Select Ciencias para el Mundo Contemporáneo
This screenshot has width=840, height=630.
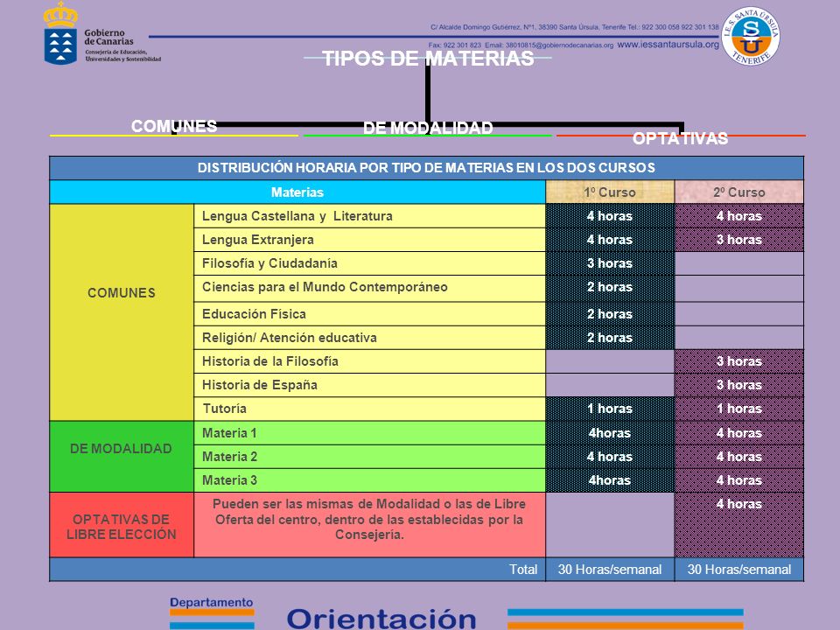pos(369,288)
